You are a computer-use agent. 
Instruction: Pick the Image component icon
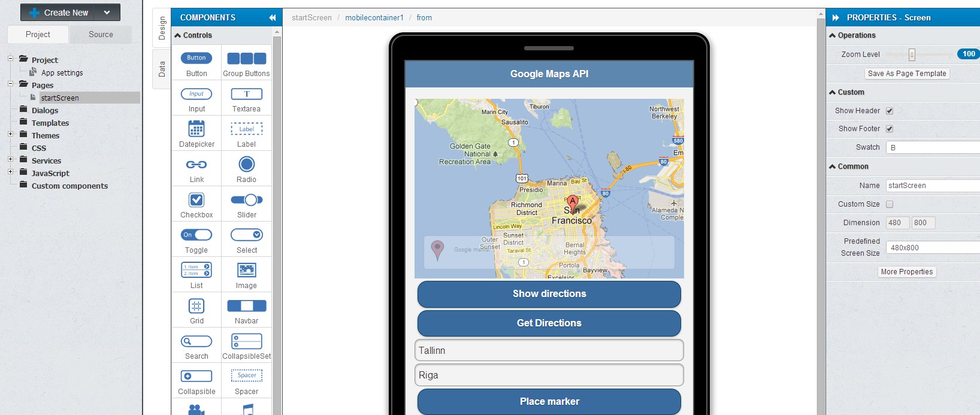point(246,270)
